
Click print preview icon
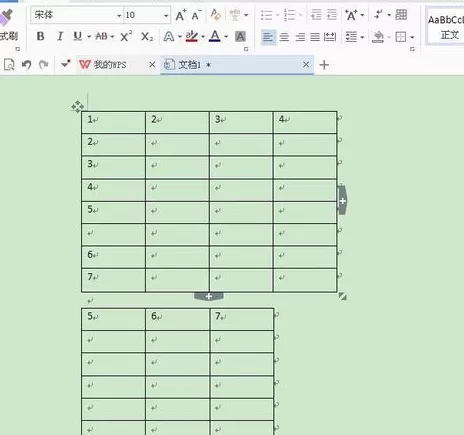pos(9,64)
